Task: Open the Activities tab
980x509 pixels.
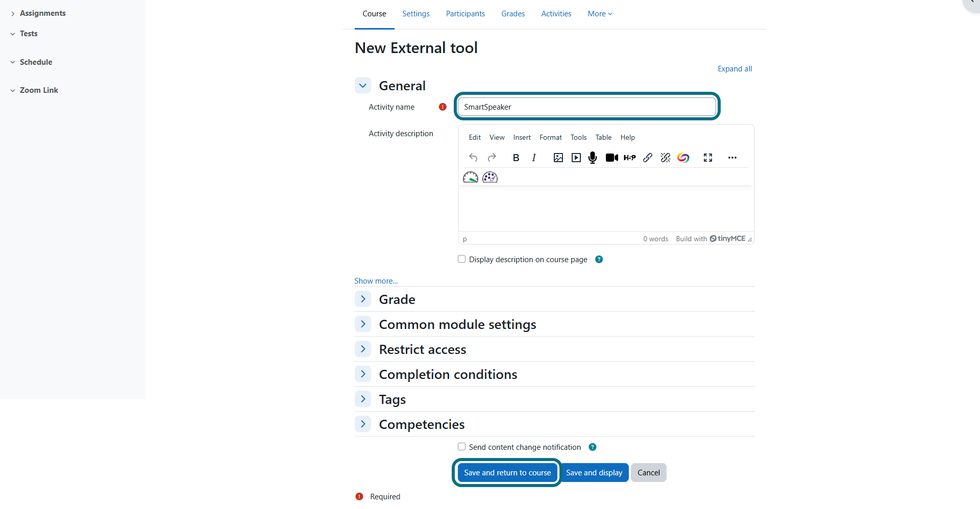Action: (556, 14)
